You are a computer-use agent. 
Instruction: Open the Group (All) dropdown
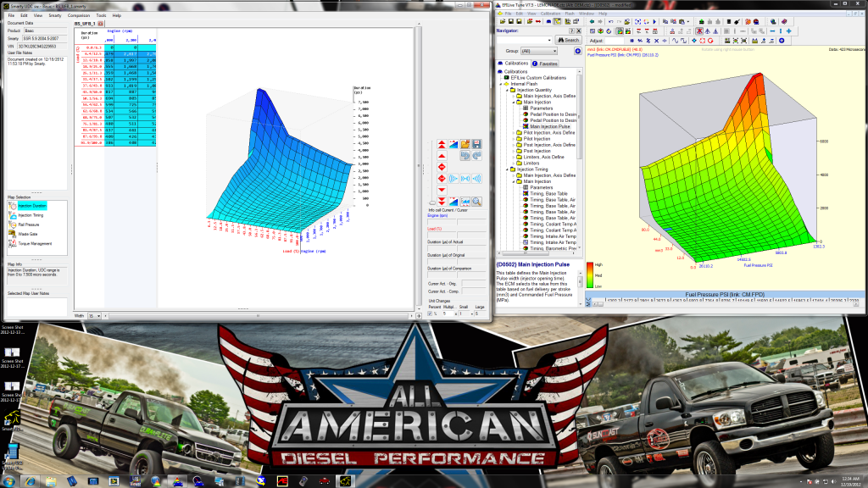tap(538, 51)
